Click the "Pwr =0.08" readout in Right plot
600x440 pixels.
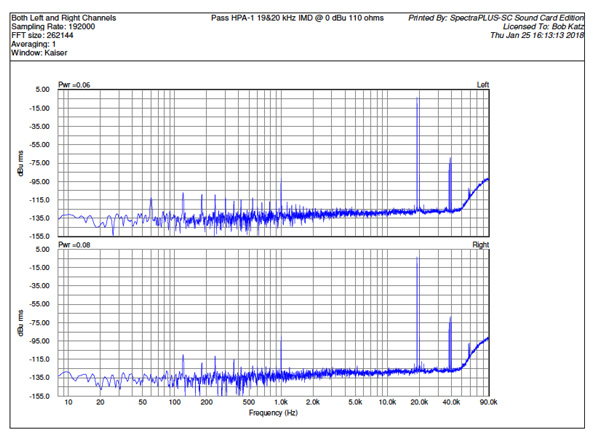[x=75, y=244]
